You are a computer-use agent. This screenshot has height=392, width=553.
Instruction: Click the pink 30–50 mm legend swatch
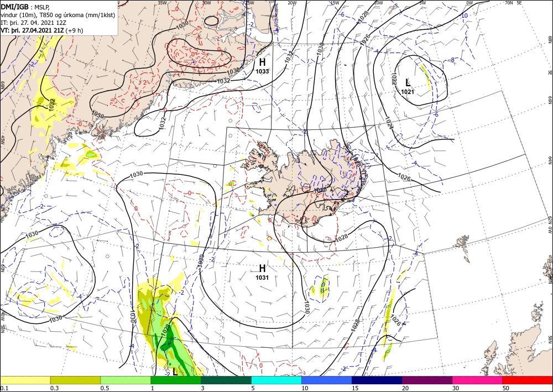click(478, 380)
